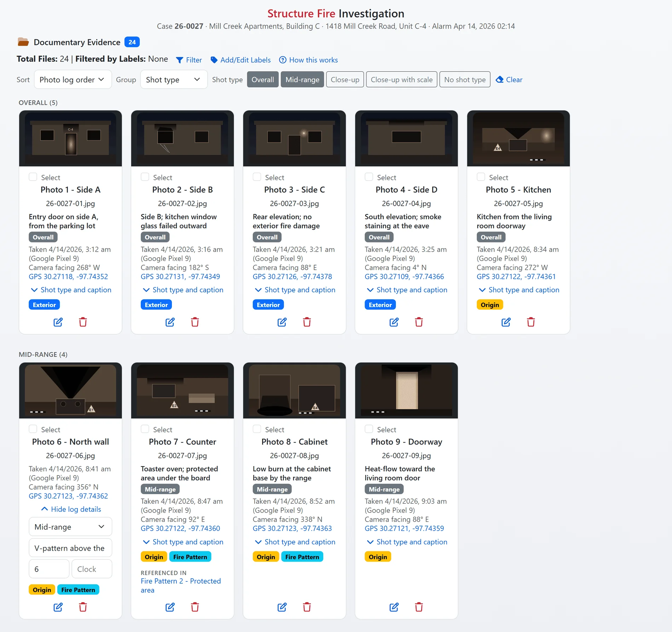Open Mid-range shot type dropdown in Photo 6

click(x=70, y=527)
